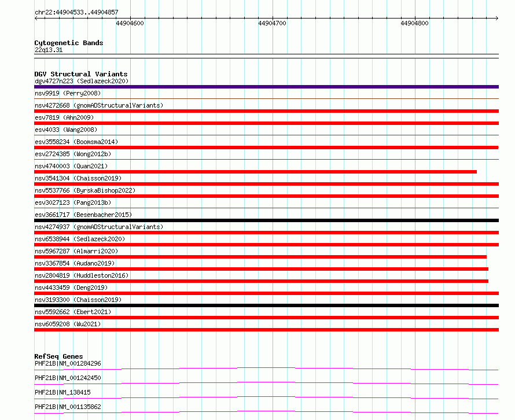Click the 44904600 ruler position label
Viewport: 515px width, 420px height.
tap(130, 23)
